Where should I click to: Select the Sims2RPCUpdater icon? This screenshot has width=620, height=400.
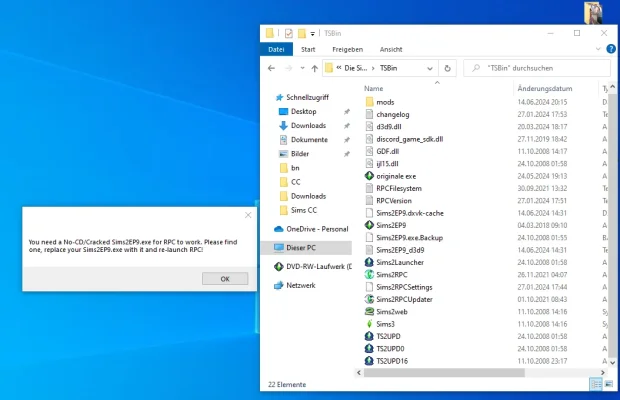click(369, 299)
